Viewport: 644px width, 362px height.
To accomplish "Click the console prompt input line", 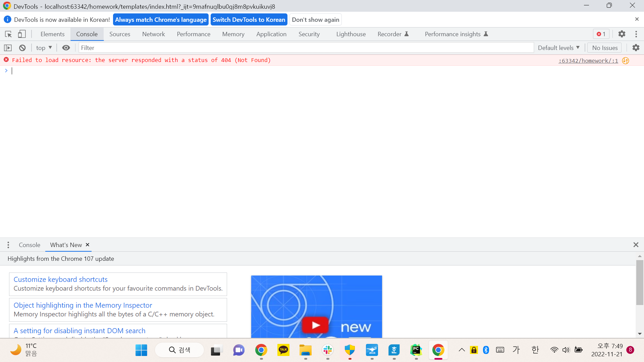I will [322, 71].
